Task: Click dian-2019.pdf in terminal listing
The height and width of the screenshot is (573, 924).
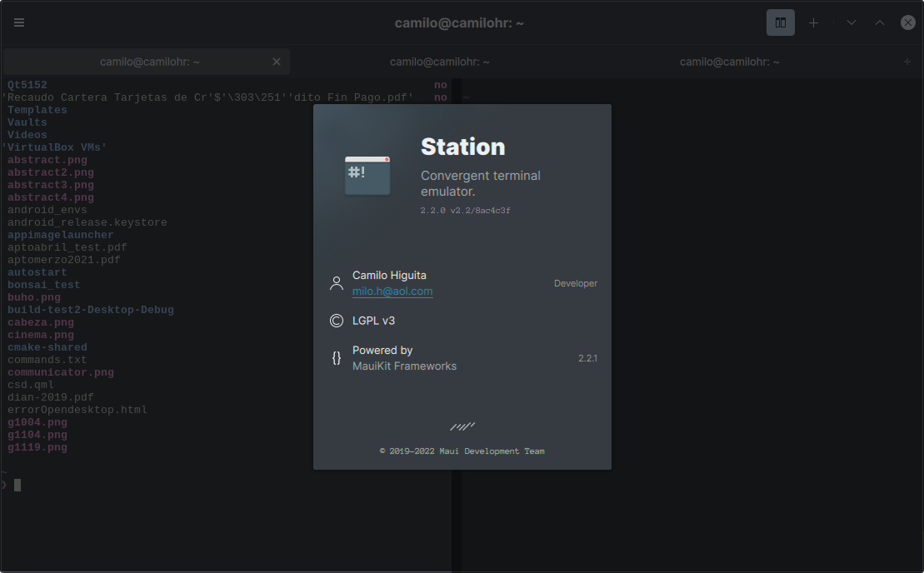Action: tap(51, 397)
